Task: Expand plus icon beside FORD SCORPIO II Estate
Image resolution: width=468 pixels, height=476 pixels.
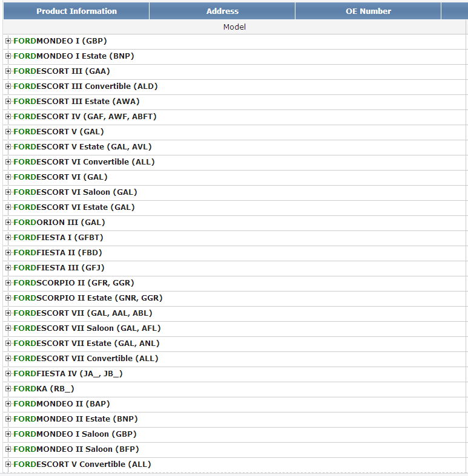Action: pos(8,298)
